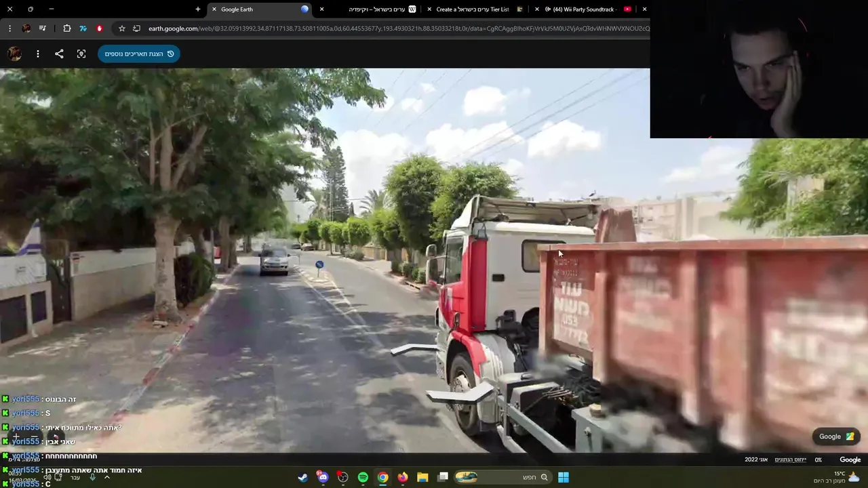
Task: Open the Google Earth share icon
Action: 59,54
